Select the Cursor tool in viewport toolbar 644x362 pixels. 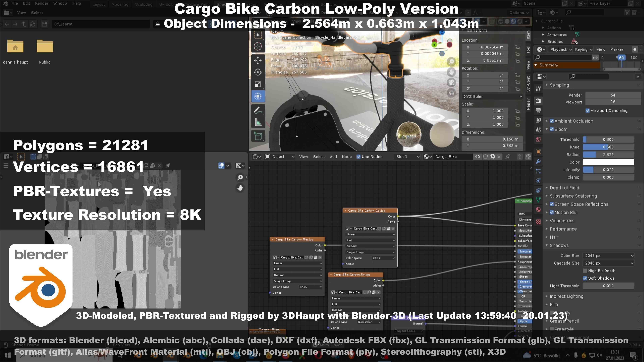(258, 46)
